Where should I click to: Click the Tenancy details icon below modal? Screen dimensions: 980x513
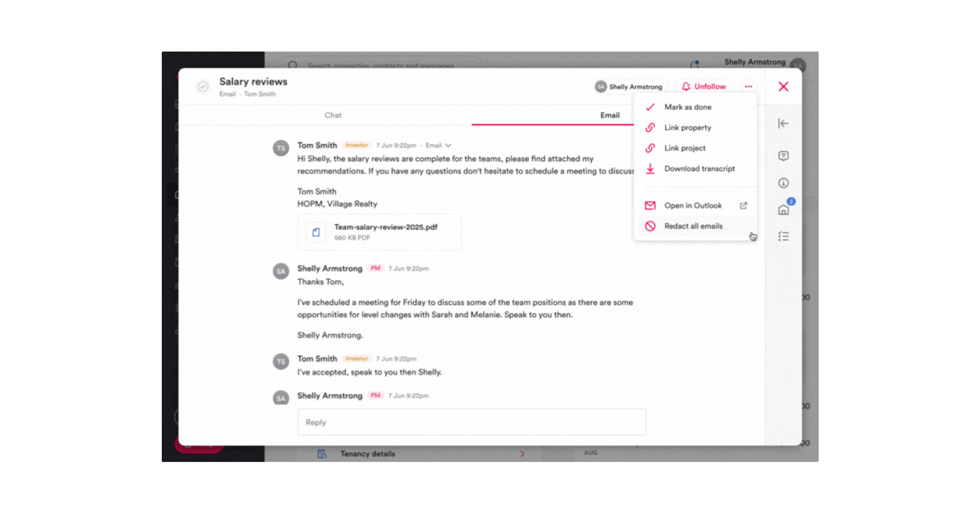point(322,454)
